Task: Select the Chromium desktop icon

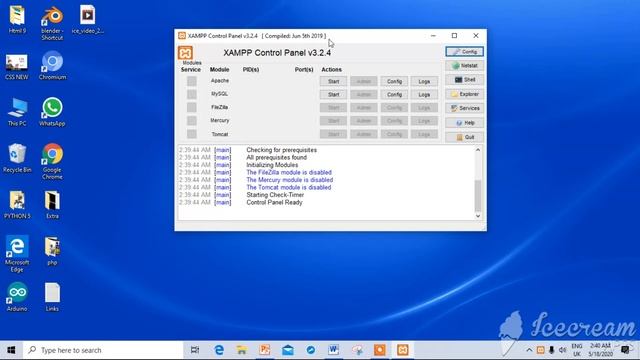Action: tap(52, 65)
